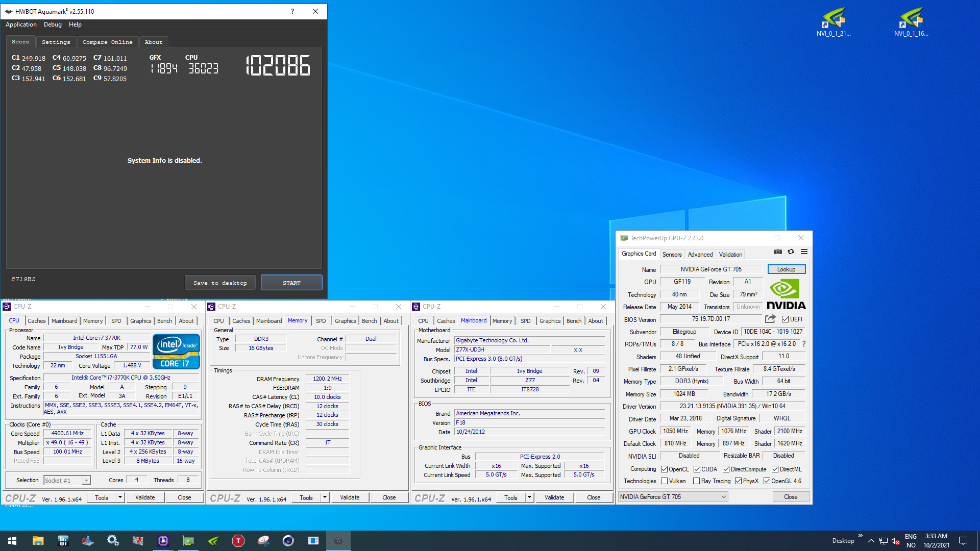Open the gears settings taskbar icon
The width and height of the screenshot is (980, 551).
coord(113,541)
